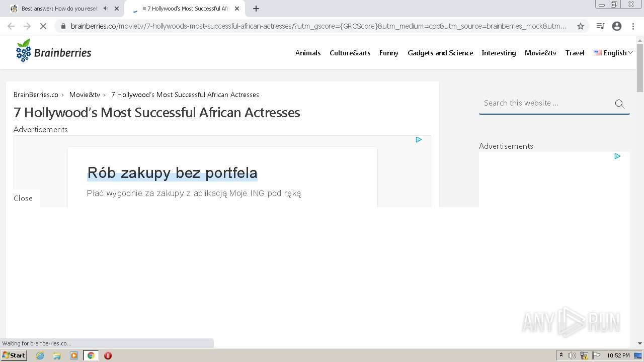Click the search magnifier icon
The width and height of the screenshot is (644, 362).
(x=620, y=104)
